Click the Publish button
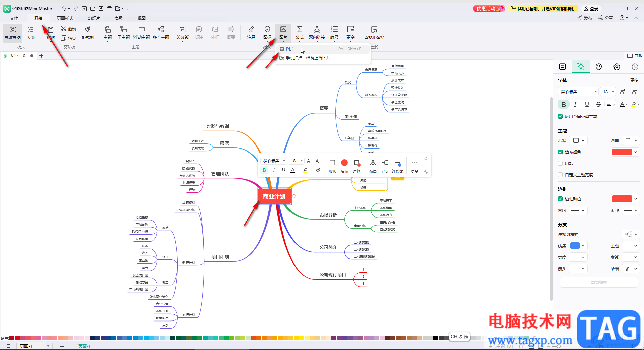The height and width of the screenshot is (350, 644). click(x=584, y=18)
